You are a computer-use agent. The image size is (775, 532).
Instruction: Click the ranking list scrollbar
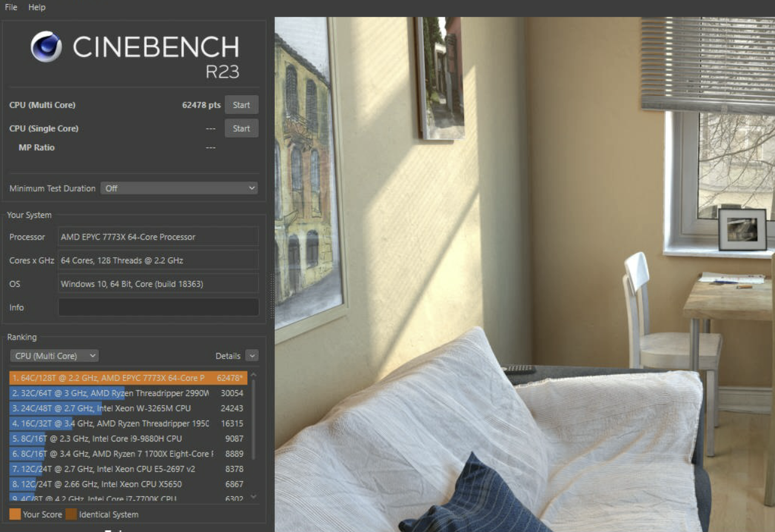pyautogui.click(x=253, y=420)
